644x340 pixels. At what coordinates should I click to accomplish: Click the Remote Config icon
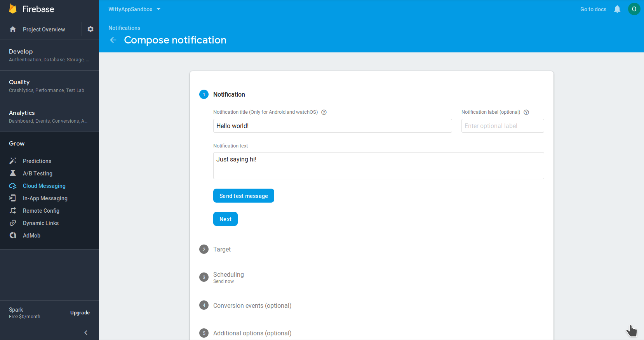[x=13, y=210]
